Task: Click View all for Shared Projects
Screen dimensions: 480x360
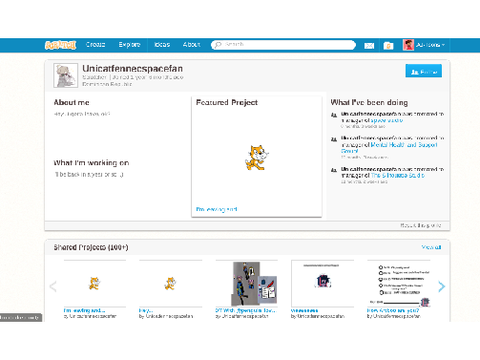Action: (x=431, y=247)
